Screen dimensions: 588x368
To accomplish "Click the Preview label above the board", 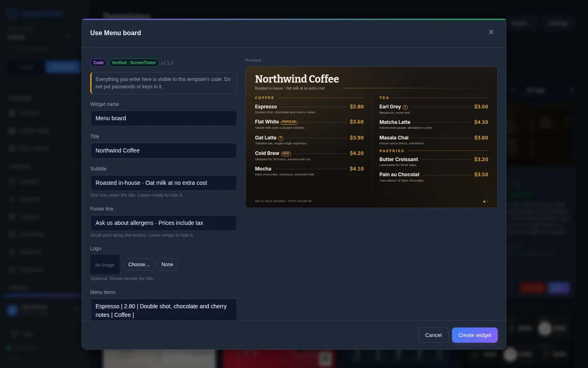I will pyautogui.click(x=253, y=60).
